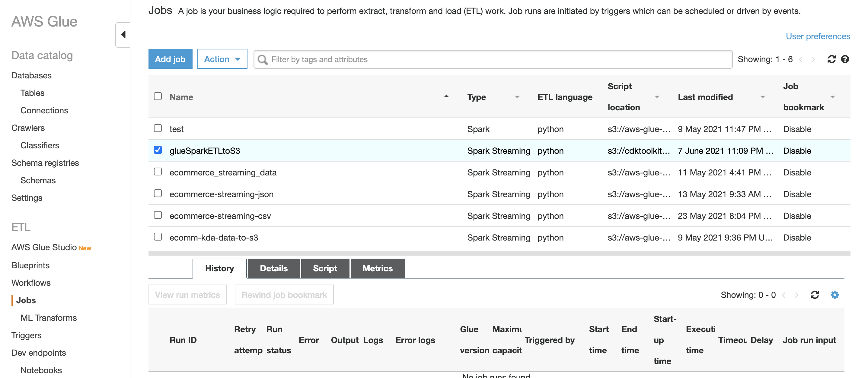868x378 pixels.
Task: Toggle the select-all jobs checkbox
Action: 158,96
